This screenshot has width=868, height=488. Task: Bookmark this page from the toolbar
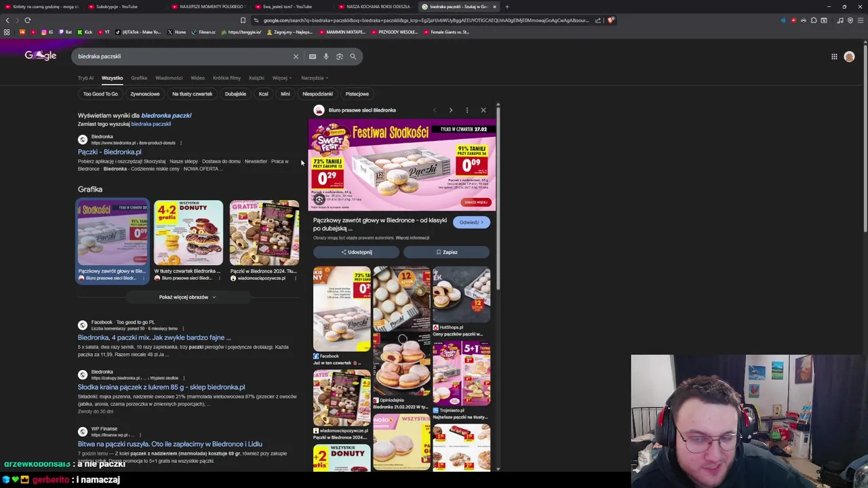point(243,20)
